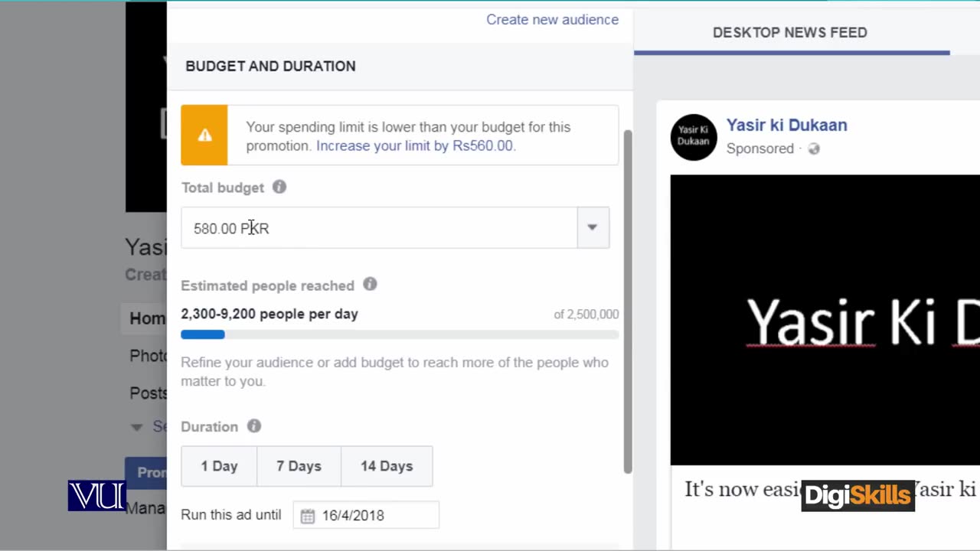Viewport: 980px width, 551px height.
Task: Click the Posts item in background page sidebar
Action: point(149,393)
